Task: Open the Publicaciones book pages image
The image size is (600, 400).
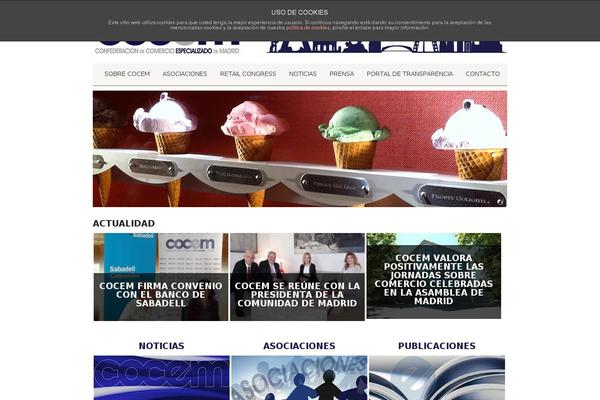Action: 437,378
